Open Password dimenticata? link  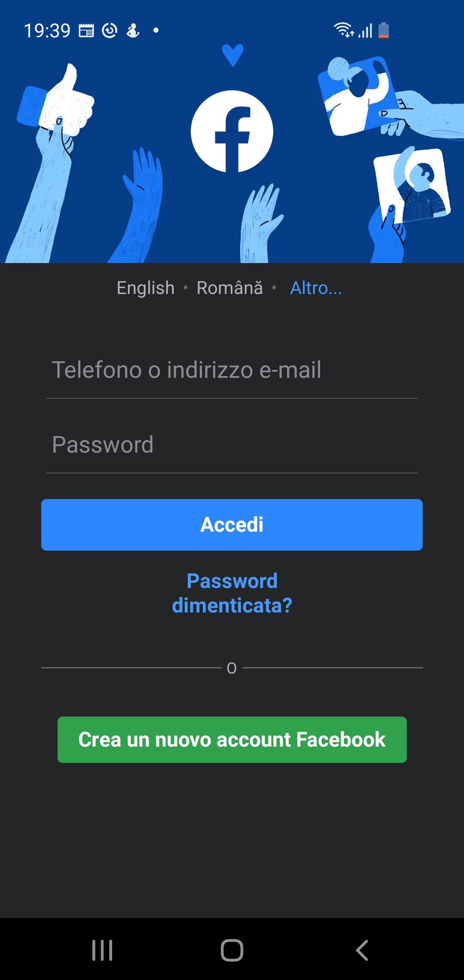[232, 593]
